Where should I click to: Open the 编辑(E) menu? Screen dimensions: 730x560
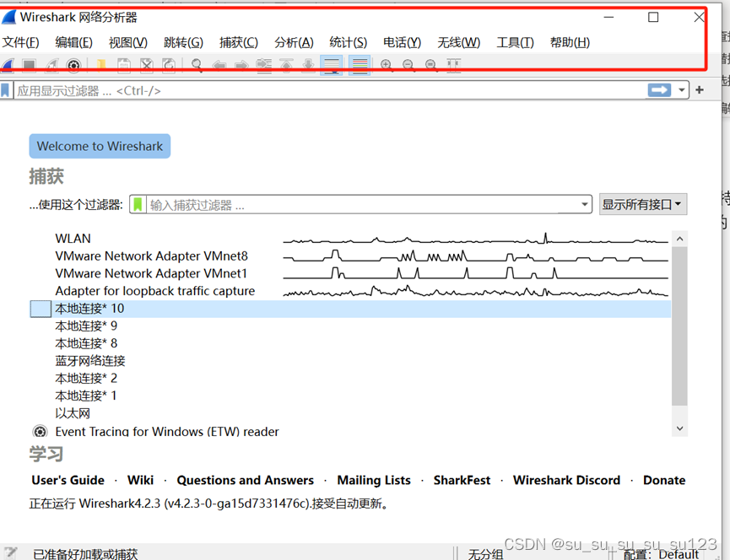pos(73,42)
